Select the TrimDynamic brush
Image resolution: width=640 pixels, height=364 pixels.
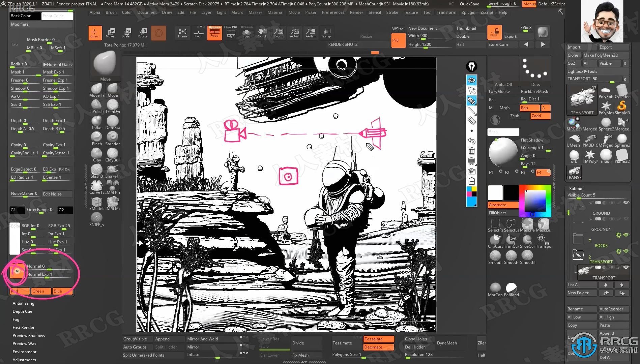[113, 106]
